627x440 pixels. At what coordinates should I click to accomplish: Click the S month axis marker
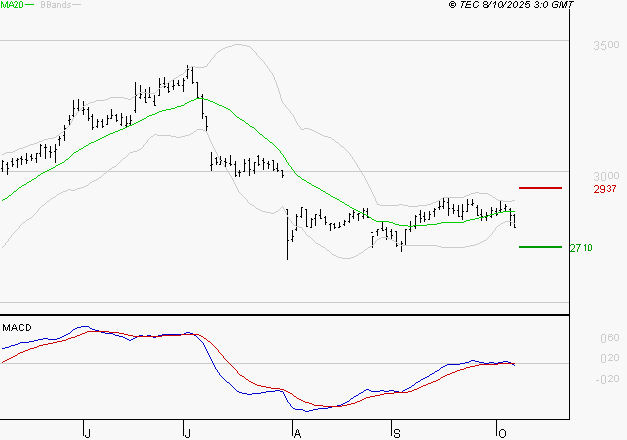(x=397, y=434)
